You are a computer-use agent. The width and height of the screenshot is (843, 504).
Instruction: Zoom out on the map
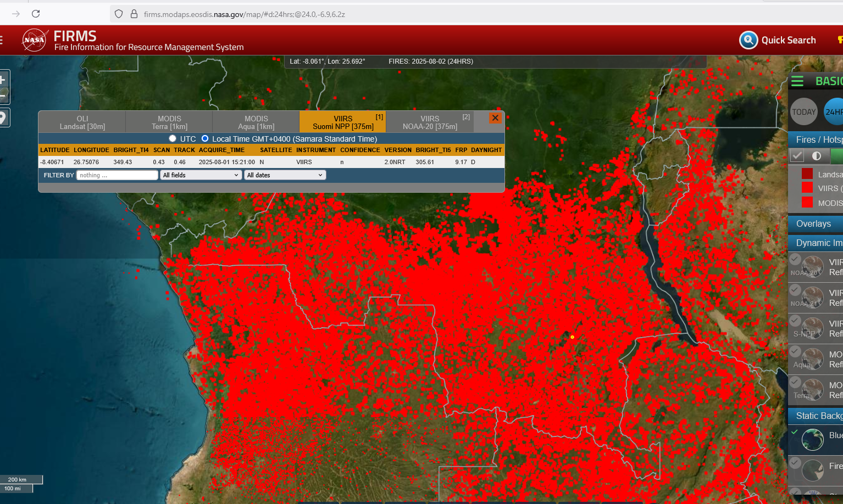coord(3,96)
